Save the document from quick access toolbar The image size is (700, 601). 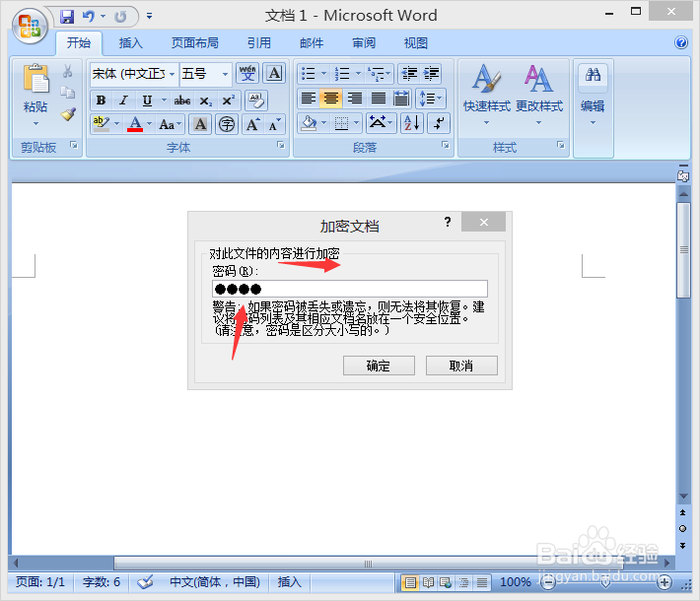coord(67,17)
